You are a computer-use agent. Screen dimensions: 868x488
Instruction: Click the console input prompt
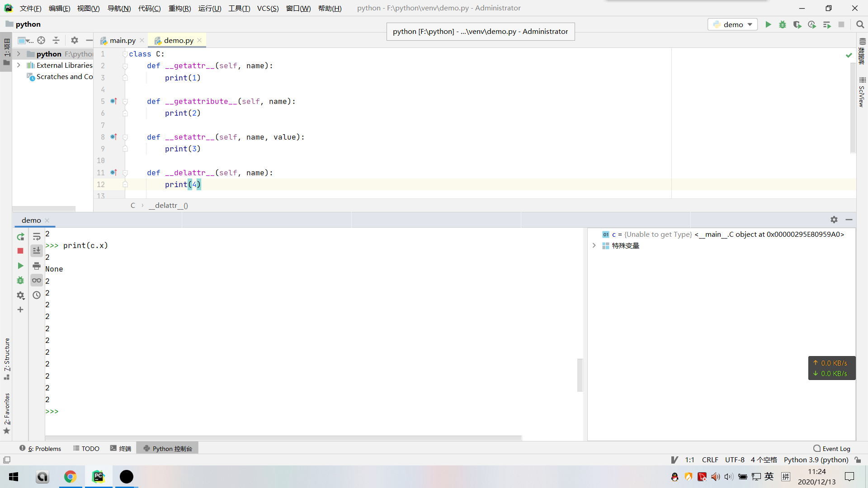(52, 411)
